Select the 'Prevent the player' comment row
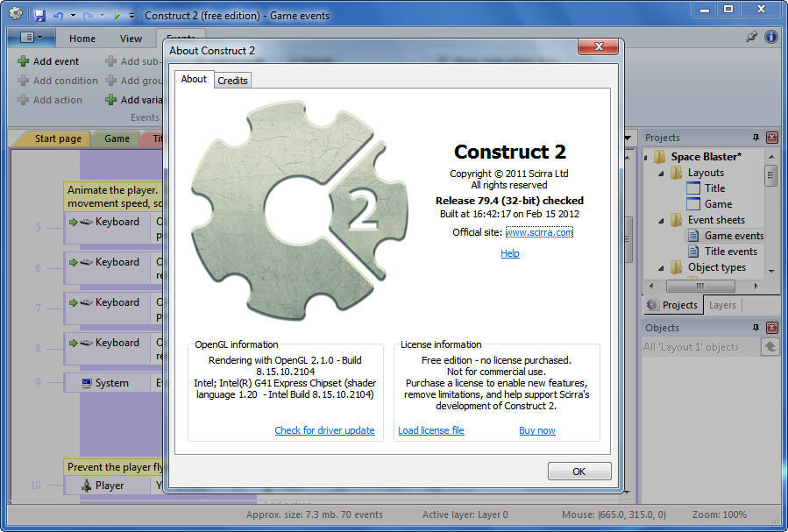788x532 pixels. (x=115, y=467)
